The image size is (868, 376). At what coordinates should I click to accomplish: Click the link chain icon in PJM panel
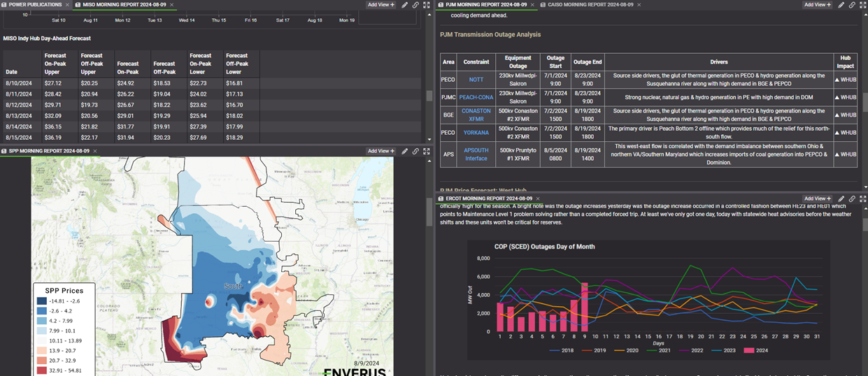(852, 5)
